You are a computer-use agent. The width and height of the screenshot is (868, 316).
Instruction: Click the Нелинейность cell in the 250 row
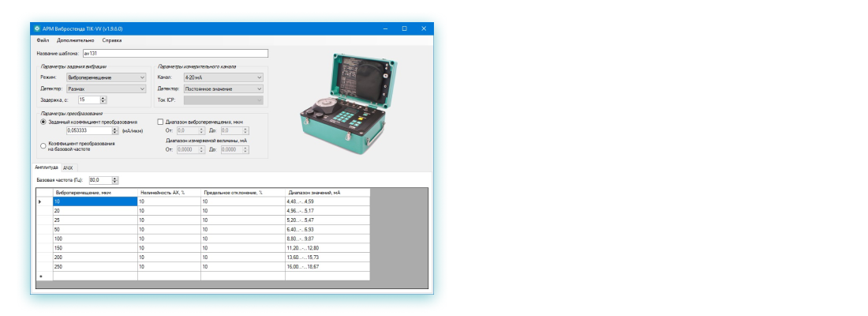[x=170, y=267]
